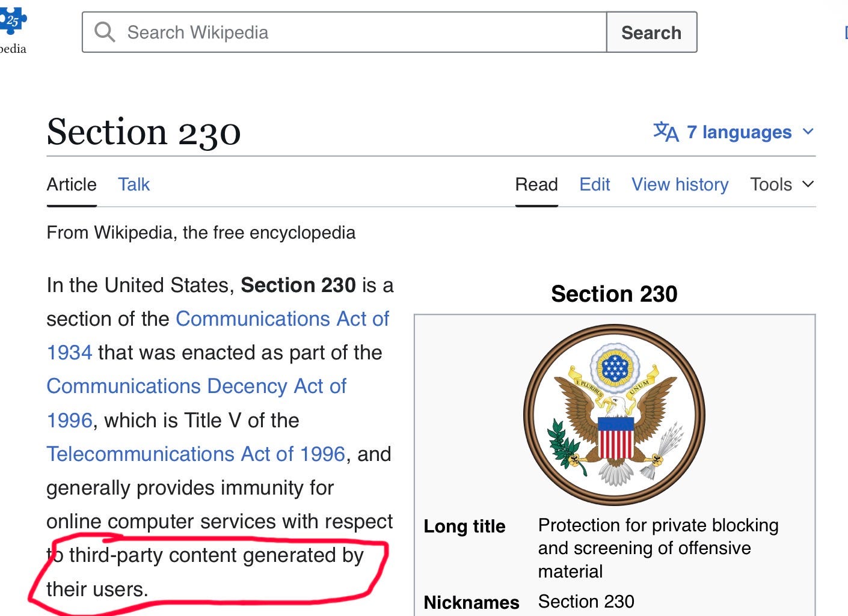Open the View history tab
Screen dimensions: 848x616
(680, 184)
